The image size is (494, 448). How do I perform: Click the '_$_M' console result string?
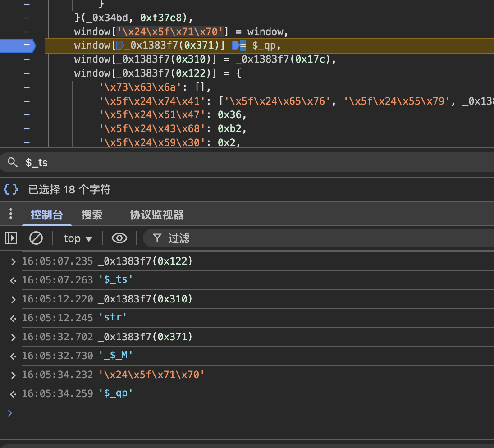[116, 356]
